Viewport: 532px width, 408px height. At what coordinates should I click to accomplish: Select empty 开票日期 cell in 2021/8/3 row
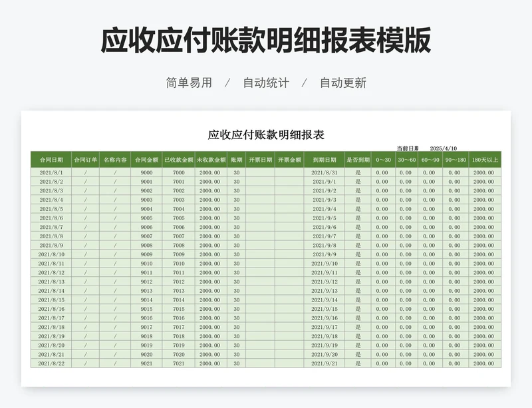coord(261,190)
